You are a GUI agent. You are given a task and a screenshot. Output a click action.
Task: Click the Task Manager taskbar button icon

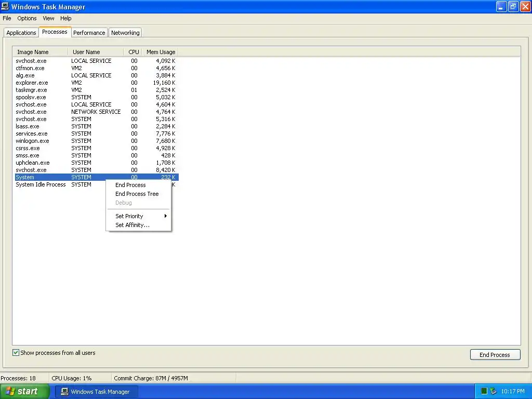pos(64,392)
